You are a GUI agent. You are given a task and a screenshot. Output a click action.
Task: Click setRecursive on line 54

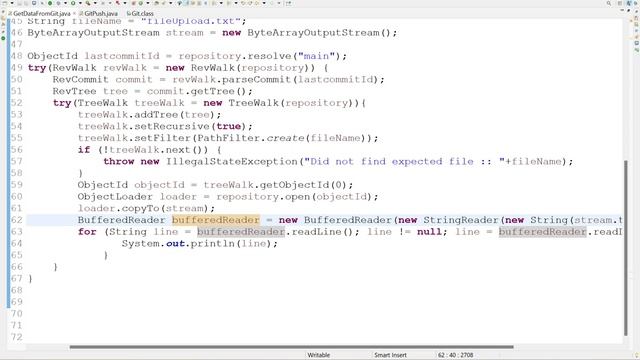tap(171, 127)
